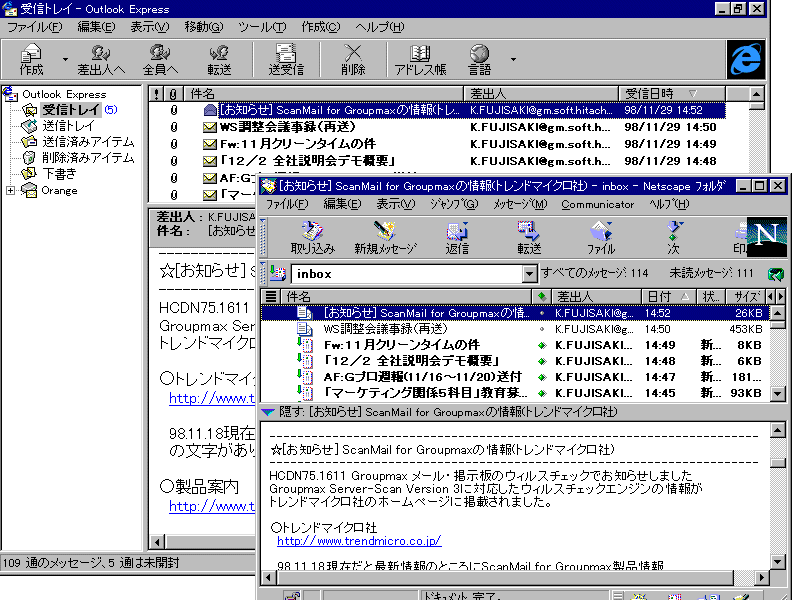Viewport: 800px width, 600px height.
Task: Open Communicator menu in Netscape
Action: pos(597,205)
